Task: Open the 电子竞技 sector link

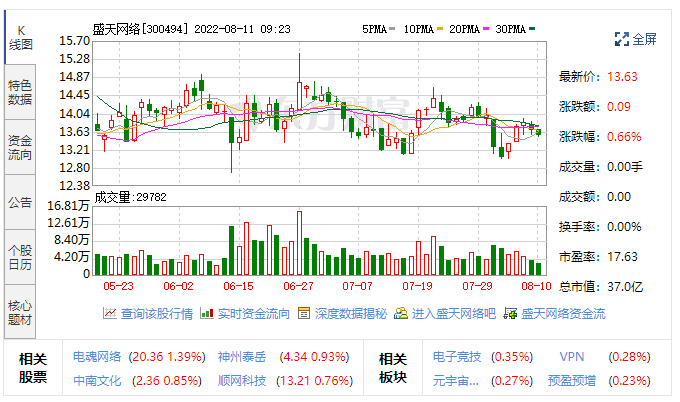Action: coord(457,357)
